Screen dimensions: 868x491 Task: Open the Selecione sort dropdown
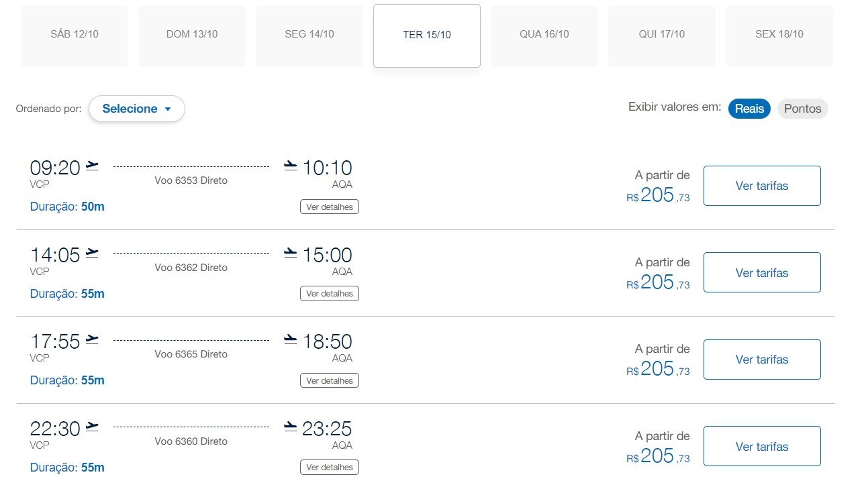(x=137, y=109)
